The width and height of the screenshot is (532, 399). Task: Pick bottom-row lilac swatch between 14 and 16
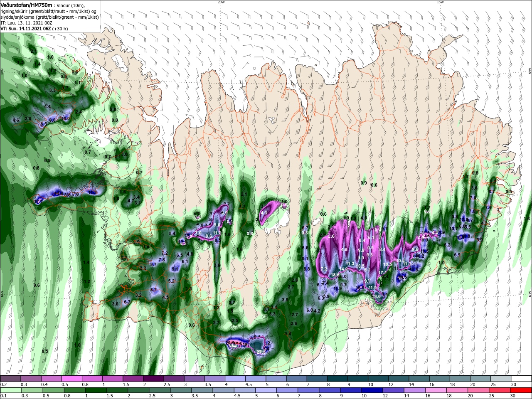coord(415,390)
